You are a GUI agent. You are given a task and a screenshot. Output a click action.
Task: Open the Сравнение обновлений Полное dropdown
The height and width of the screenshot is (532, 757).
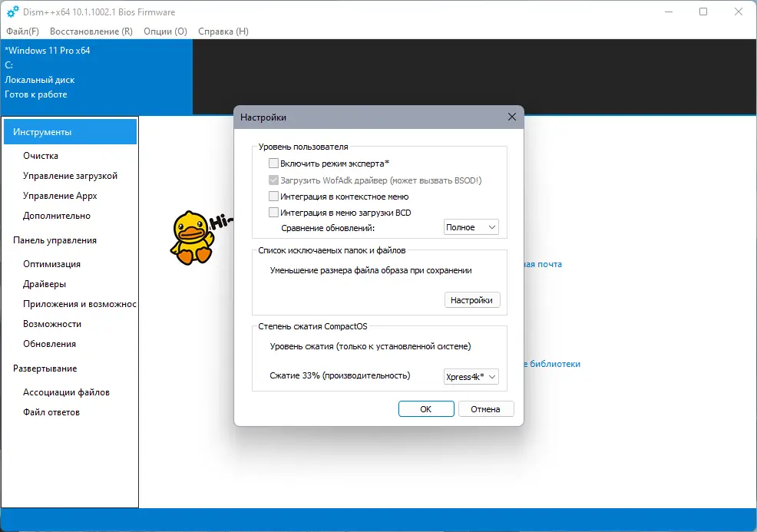[471, 227]
